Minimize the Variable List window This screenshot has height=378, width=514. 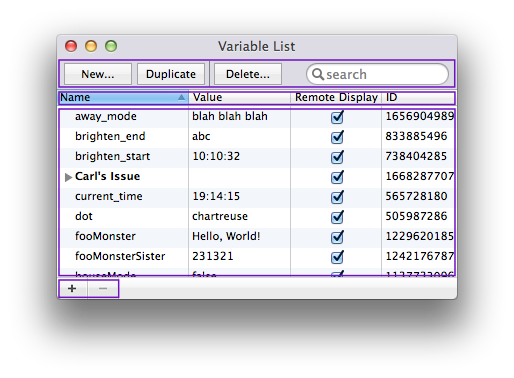coord(91,46)
